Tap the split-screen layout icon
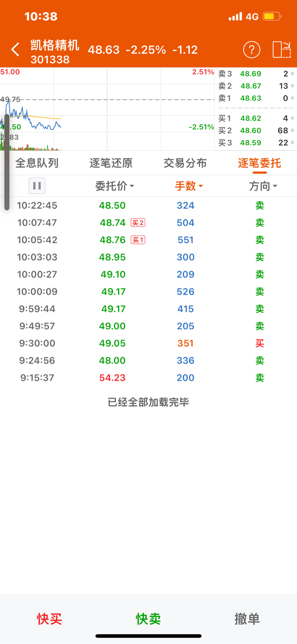The height and width of the screenshot is (644, 297). (x=282, y=50)
